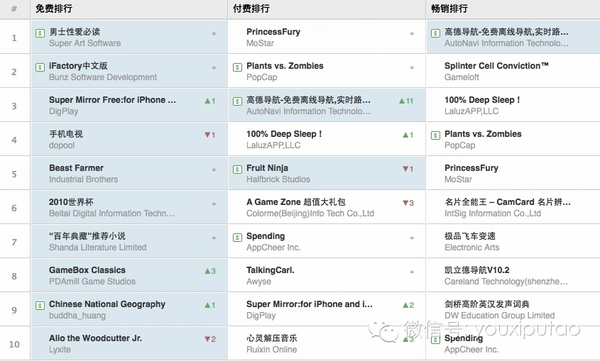Click publisher Electronic Arts

[472, 248]
